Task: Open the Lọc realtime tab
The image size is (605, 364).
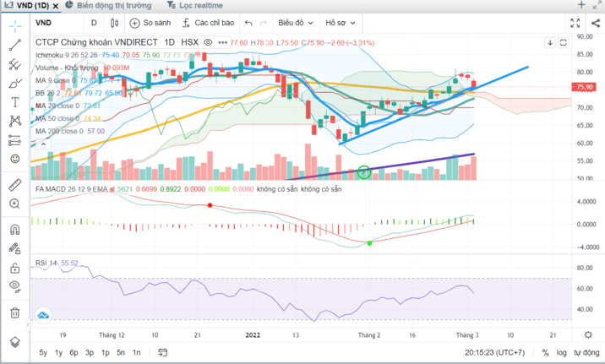Action: click(199, 6)
